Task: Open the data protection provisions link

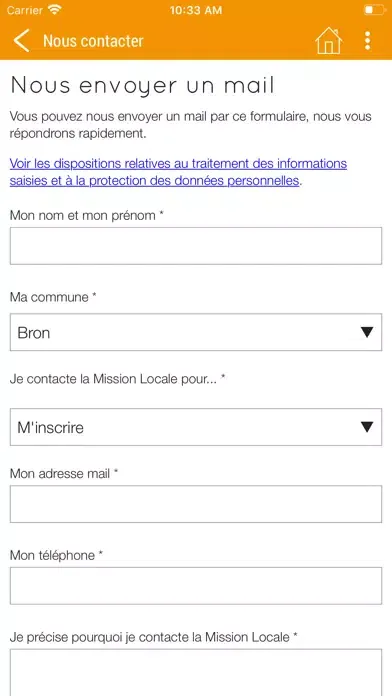Action: [x=178, y=172]
